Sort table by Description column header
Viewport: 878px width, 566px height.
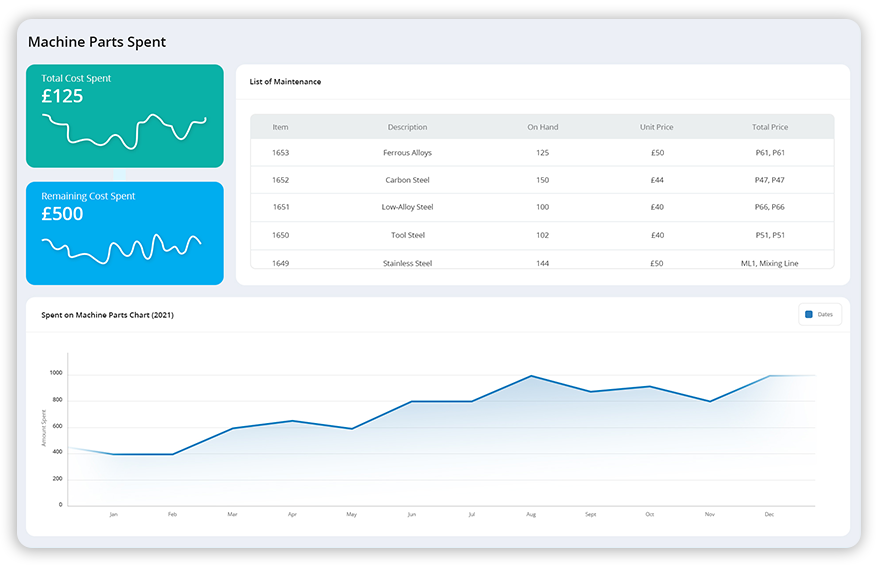(407, 127)
